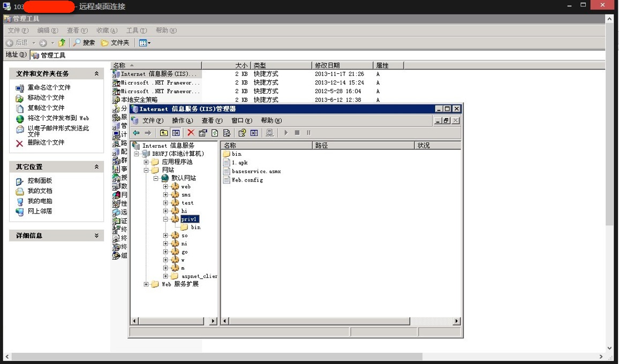
Task: Click the connect to computer toolbar icon
Action: tap(270, 133)
